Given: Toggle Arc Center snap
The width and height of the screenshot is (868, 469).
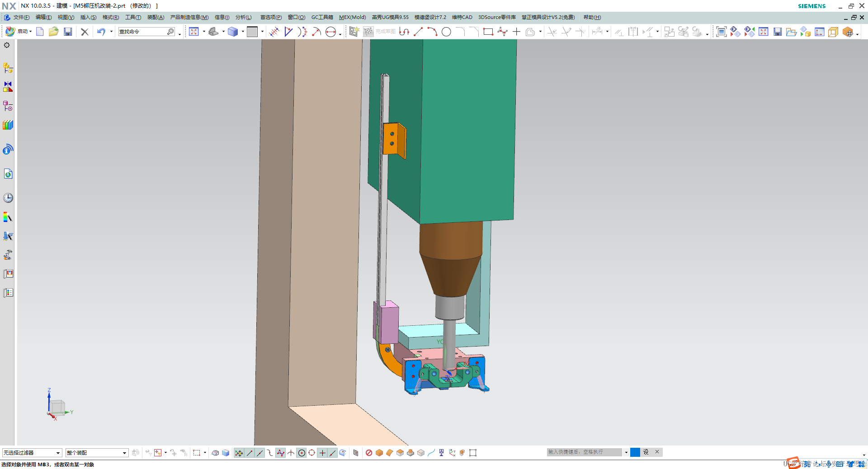Looking at the screenshot, I should [302, 453].
